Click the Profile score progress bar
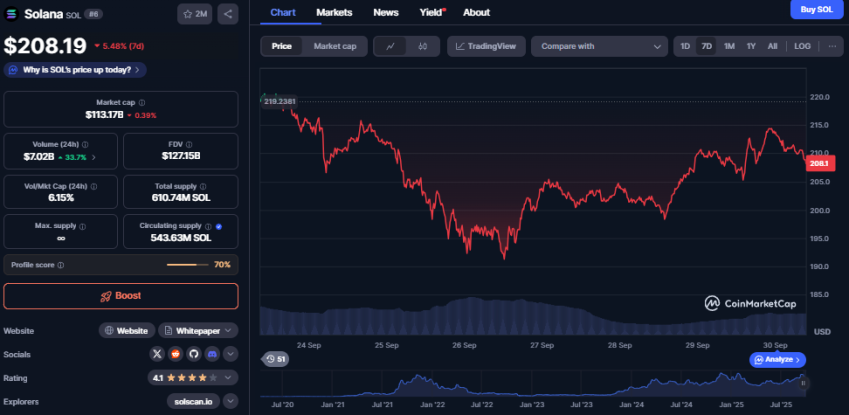The height and width of the screenshot is (415, 849). tap(187, 265)
